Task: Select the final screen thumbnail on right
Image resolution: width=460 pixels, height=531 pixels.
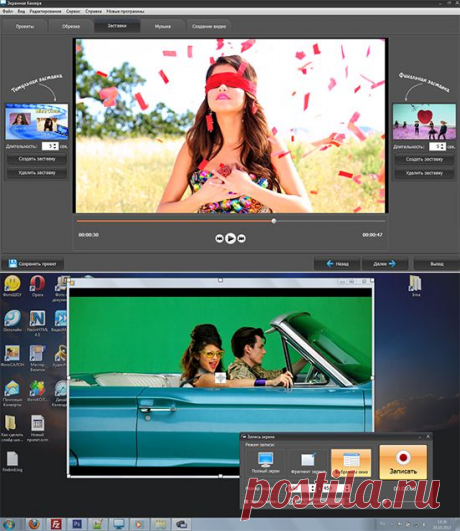Action: click(x=424, y=122)
